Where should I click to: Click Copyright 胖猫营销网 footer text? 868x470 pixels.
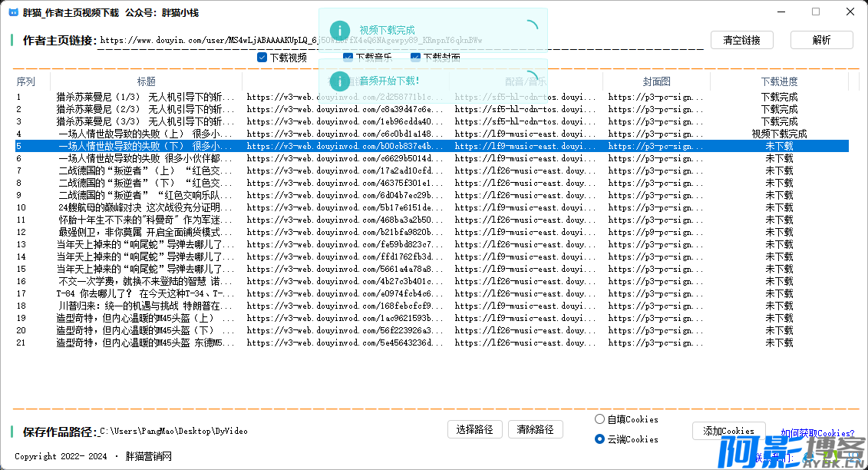pos(93,456)
